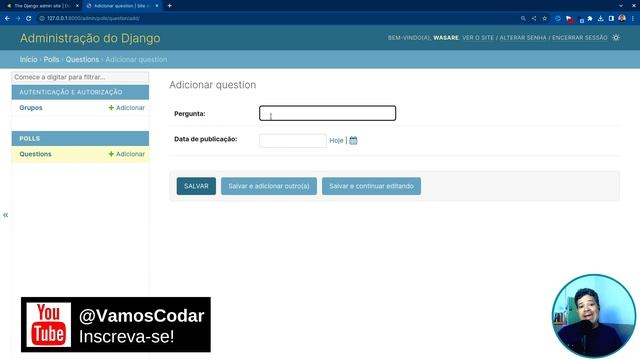Click Adicionar next to Questions

tap(127, 154)
